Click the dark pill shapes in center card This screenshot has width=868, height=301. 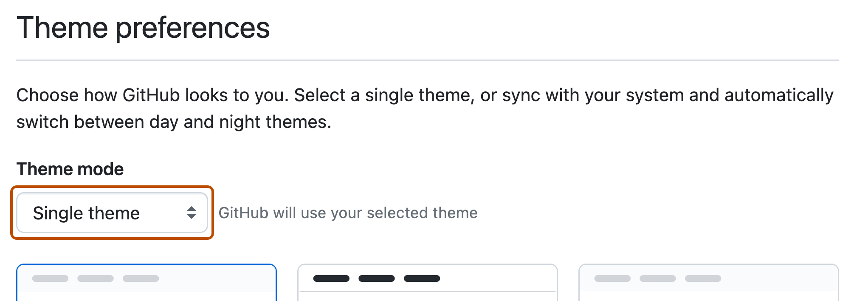pyautogui.click(x=376, y=278)
